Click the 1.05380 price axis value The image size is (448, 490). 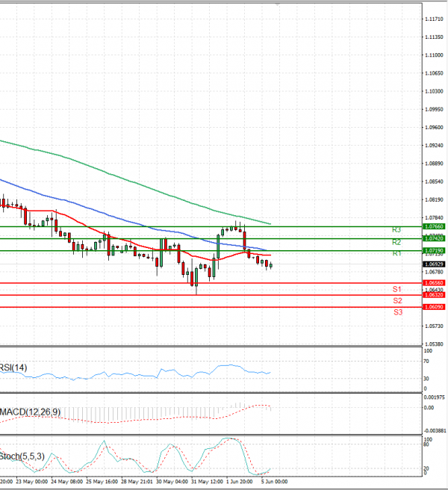click(434, 344)
